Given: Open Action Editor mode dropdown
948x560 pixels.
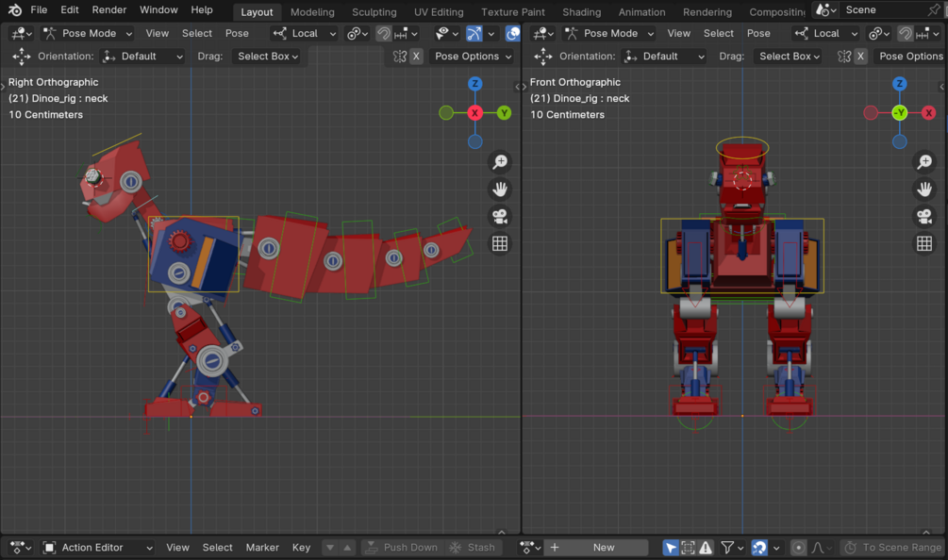Looking at the screenshot, I should 98,548.
